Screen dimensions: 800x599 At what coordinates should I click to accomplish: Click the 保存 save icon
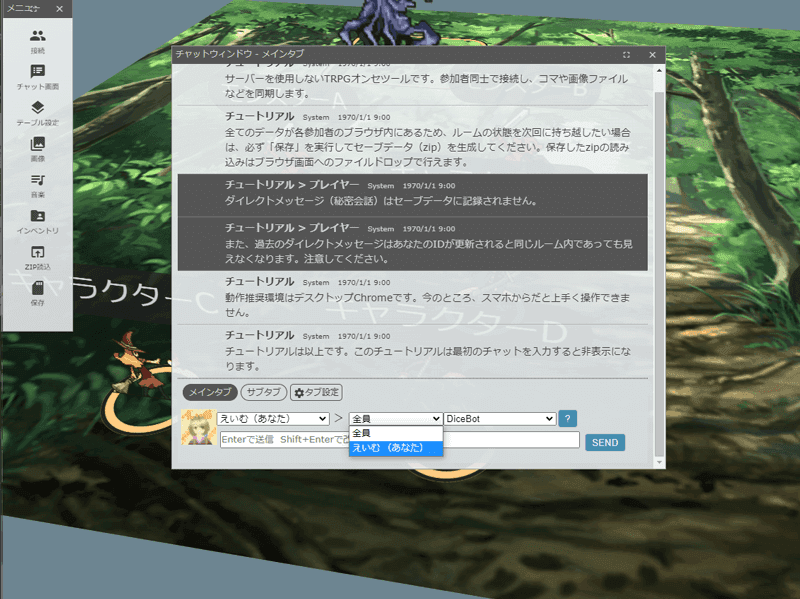pos(37,294)
